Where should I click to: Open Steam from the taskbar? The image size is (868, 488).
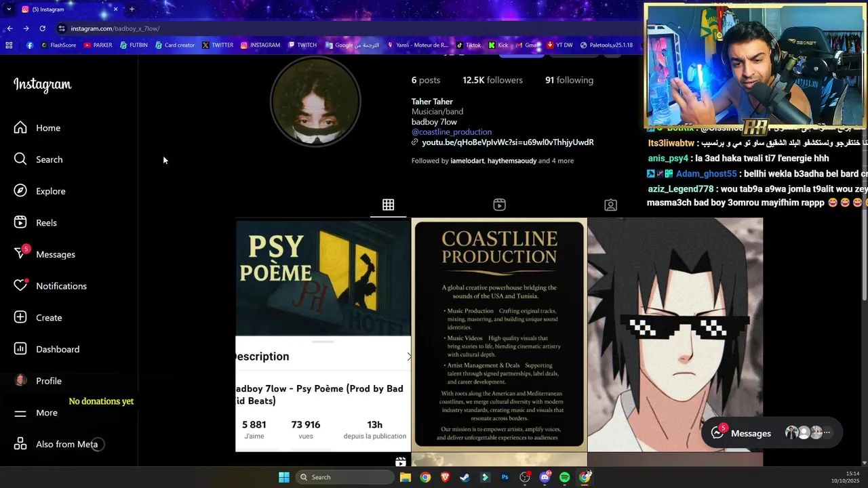(465, 477)
